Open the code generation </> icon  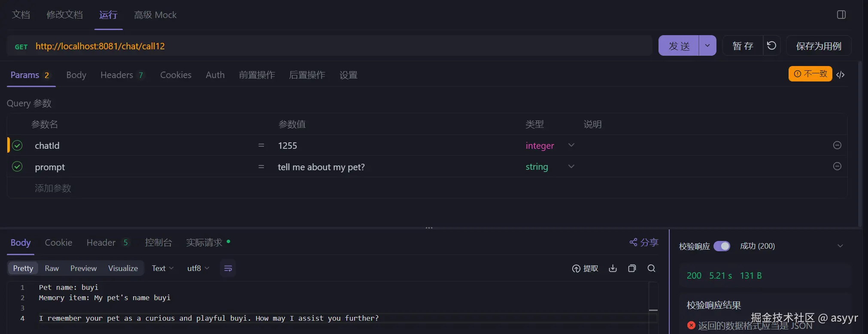[841, 75]
